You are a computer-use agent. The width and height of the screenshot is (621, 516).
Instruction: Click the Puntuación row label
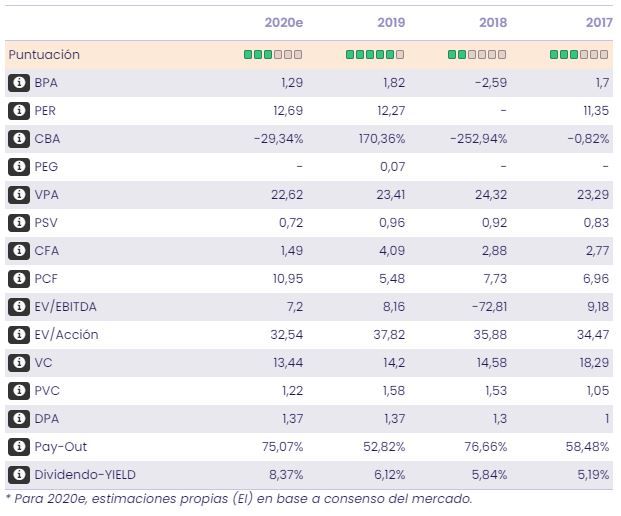[44, 55]
